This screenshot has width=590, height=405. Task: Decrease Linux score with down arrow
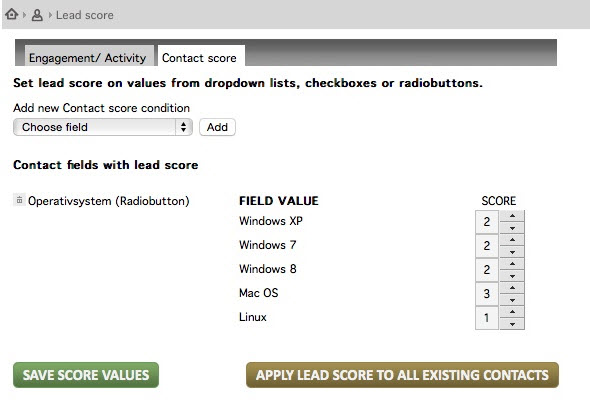click(512, 324)
